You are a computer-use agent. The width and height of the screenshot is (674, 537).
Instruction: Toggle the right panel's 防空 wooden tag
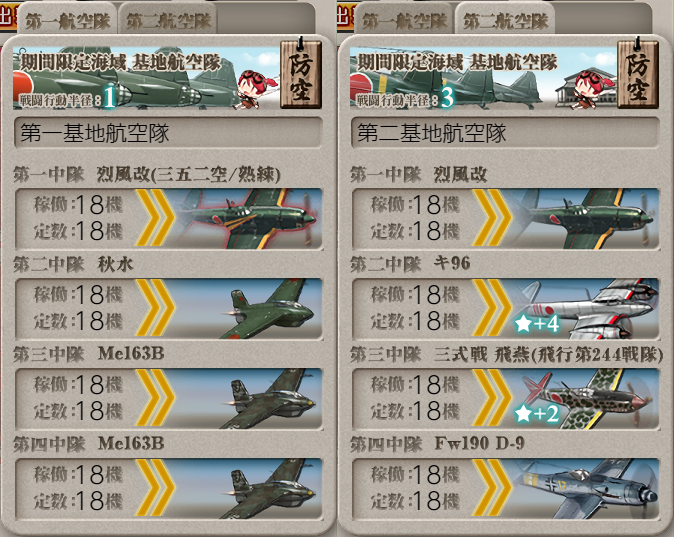(x=638, y=73)
